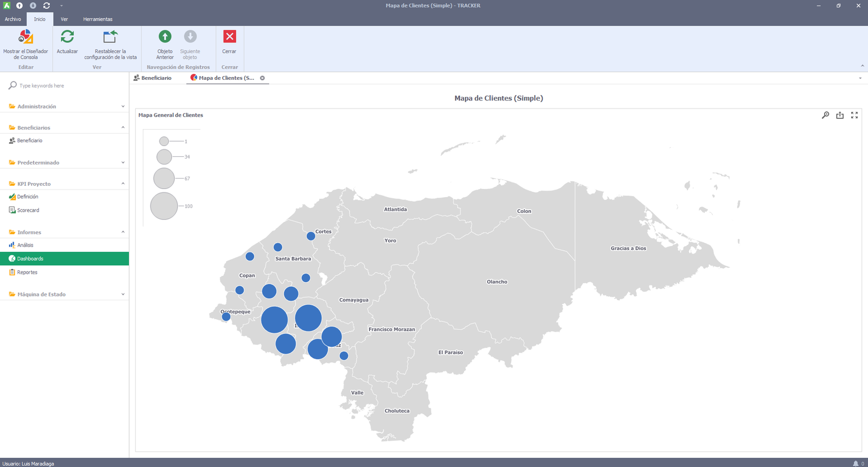Screen dimensions: 868x467
Task: Close the Mapa de Clientes tab
Action: pyautogui.click(x=263, y=78)
